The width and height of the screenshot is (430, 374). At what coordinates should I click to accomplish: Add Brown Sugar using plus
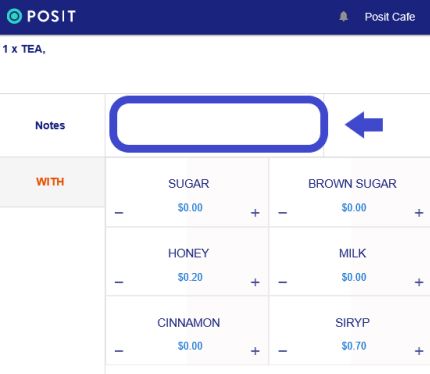click(419, 213)
